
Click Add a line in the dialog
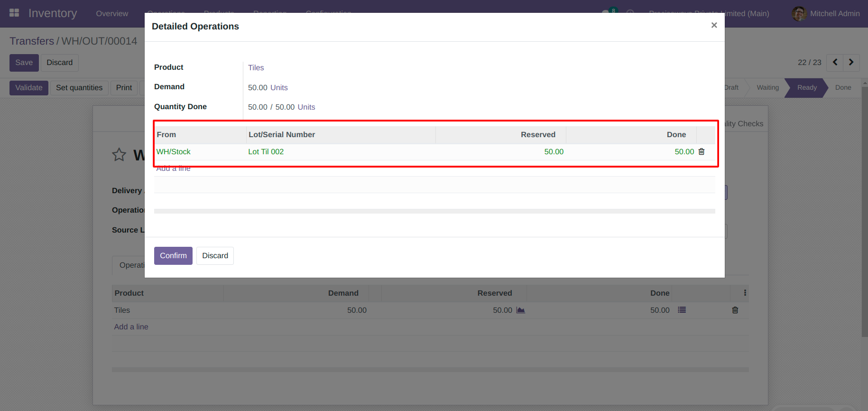(174, 168)
